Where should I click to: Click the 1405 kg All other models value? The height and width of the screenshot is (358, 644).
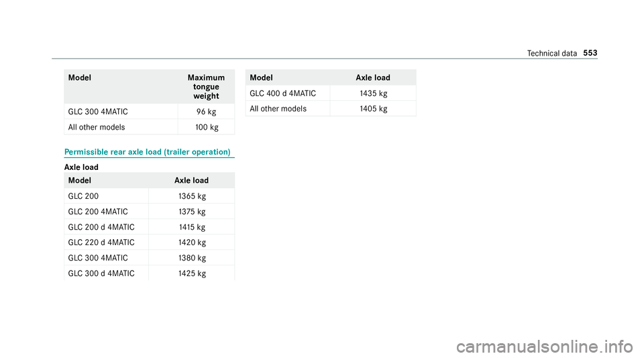point(374,109)
